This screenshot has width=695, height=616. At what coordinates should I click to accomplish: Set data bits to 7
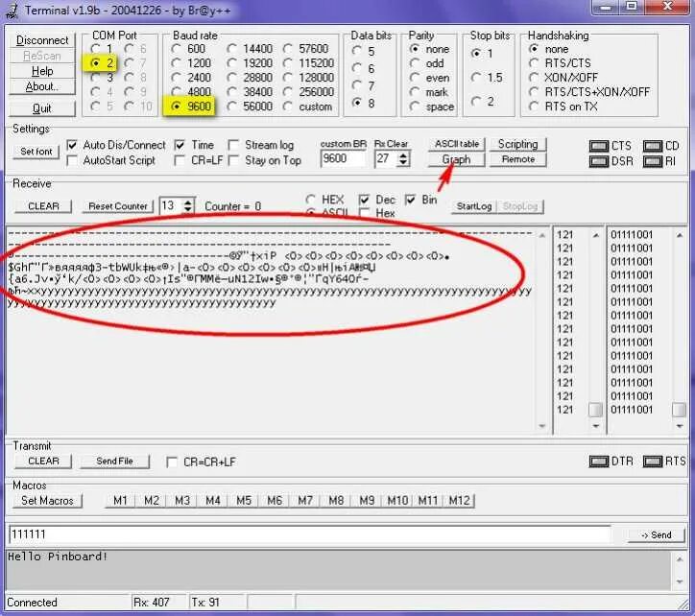[357, 85]
